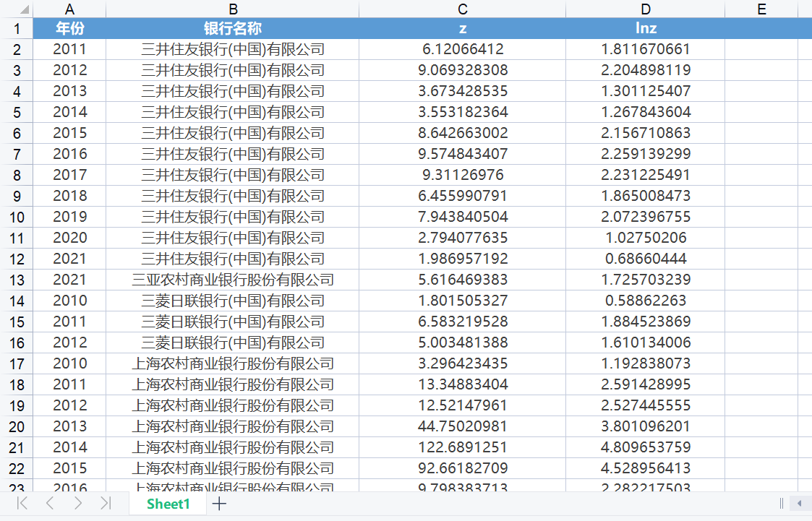Screen dimensions: 812x521
Task: Click 三井住友银行 cell in row 2
Action: coord(233,49)
